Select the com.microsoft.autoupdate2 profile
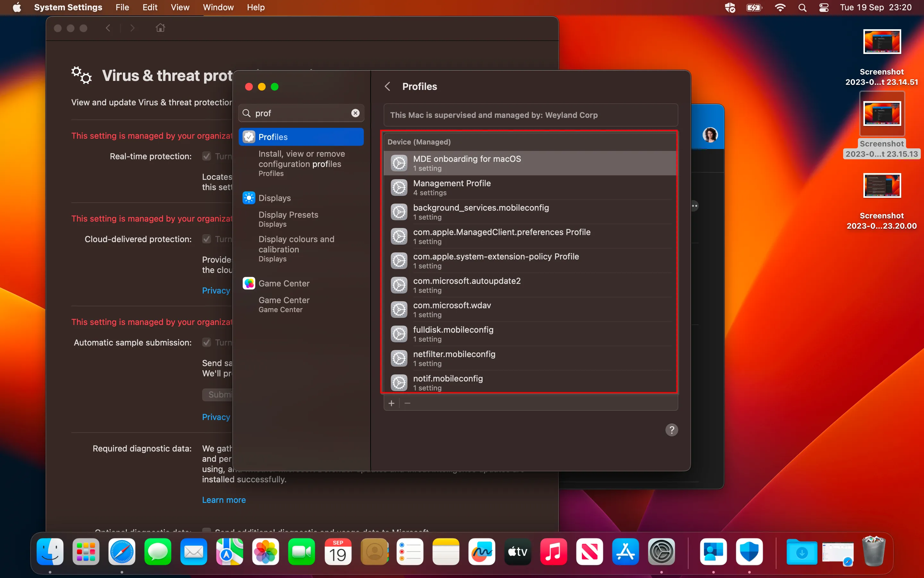 pos(530,285)
